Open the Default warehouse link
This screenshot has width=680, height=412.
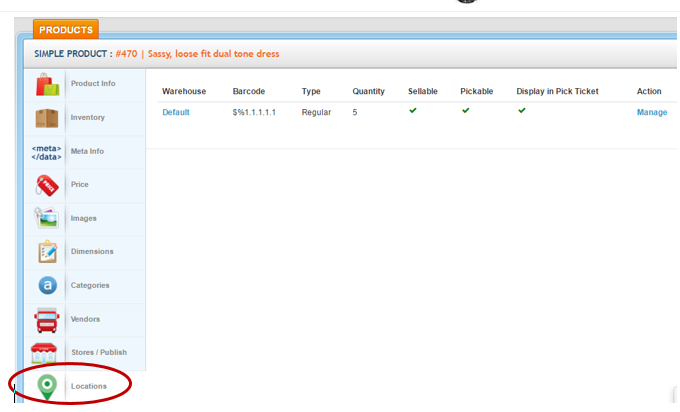point(176,112)
